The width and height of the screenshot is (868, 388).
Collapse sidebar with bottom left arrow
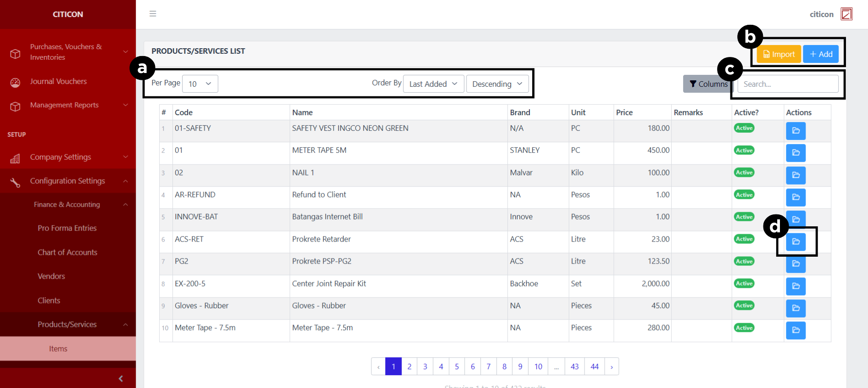point(121,378)
